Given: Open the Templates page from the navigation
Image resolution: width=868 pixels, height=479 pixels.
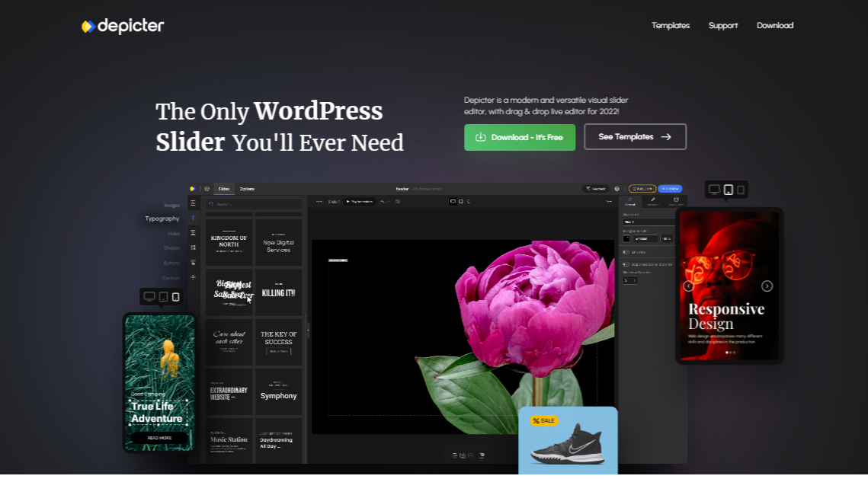Looking at the screenshot, I should [x=671, y=25].
